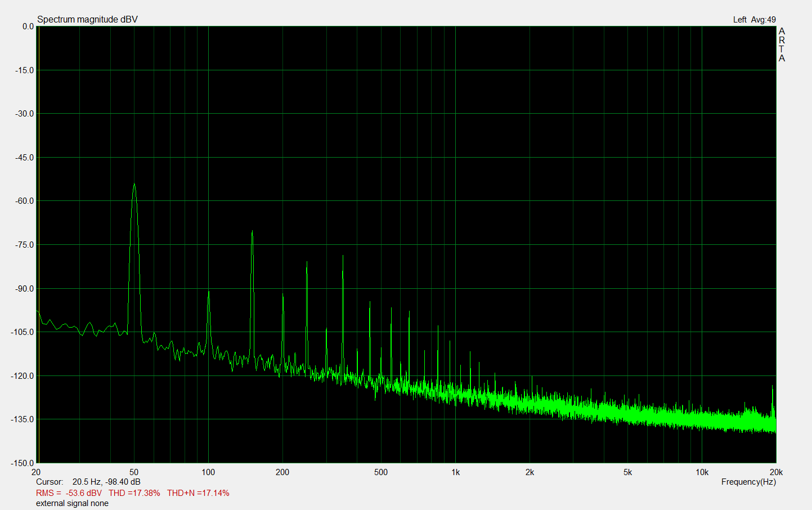Image resolution: width=812 pixels, height=510 pixels.
Task: Click the -135.0 y-axis label
Action: [x=23, y=419]
